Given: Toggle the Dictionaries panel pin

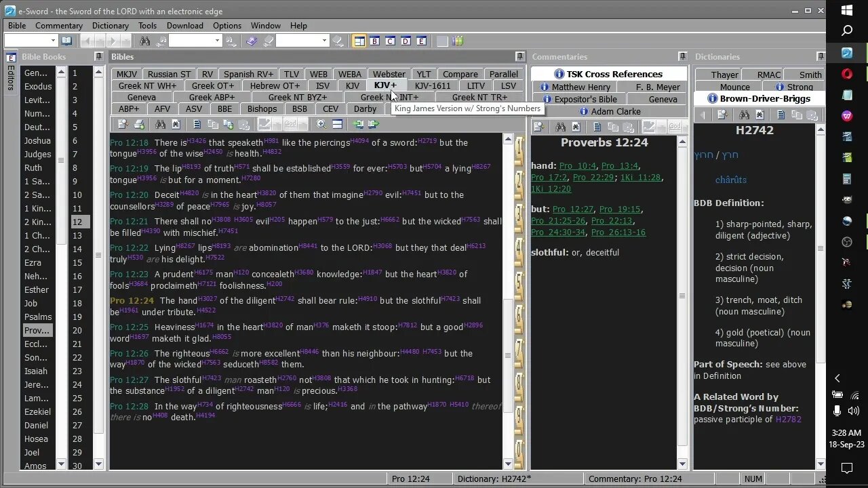Looking at the screenshot, I should coord(820,56).
